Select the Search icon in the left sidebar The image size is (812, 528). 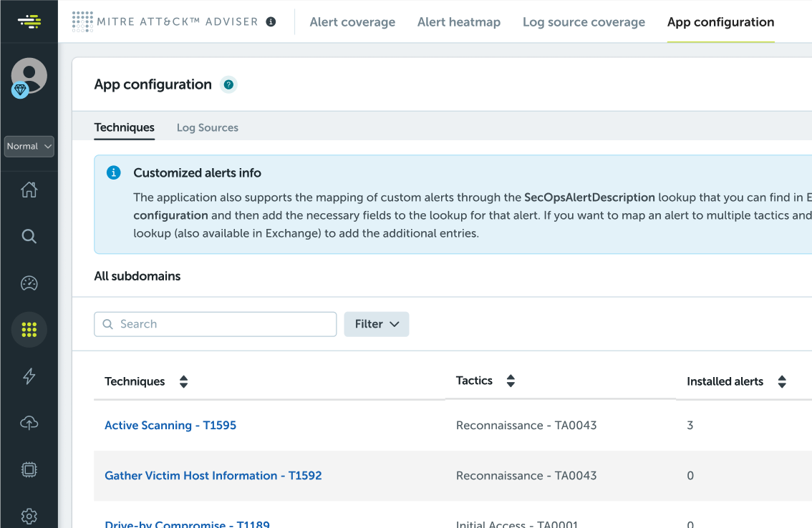[29, 236]
